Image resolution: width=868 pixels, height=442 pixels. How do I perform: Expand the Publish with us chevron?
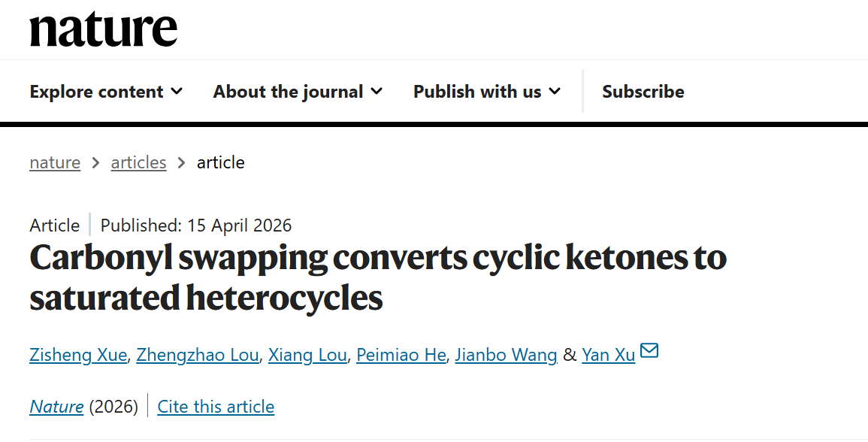[555, 91]
